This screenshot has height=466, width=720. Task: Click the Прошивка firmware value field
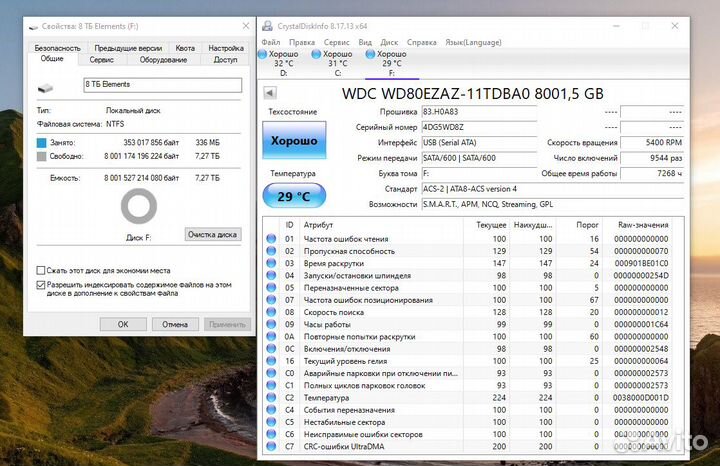(x=479, y=112)
